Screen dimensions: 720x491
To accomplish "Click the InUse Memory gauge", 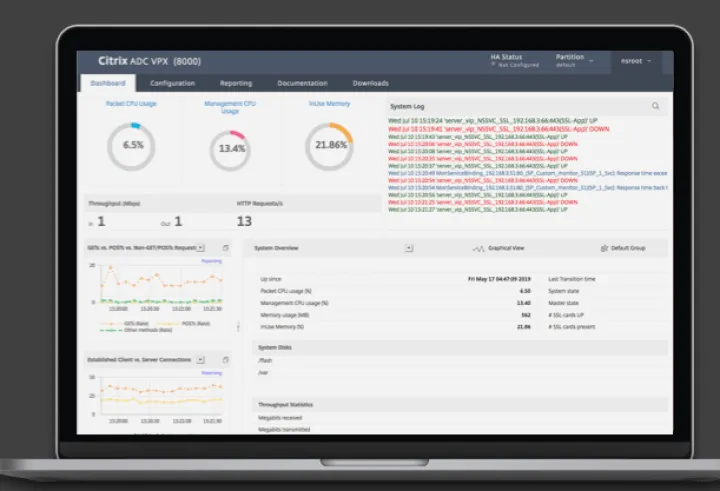I will (x=329, y=146).
